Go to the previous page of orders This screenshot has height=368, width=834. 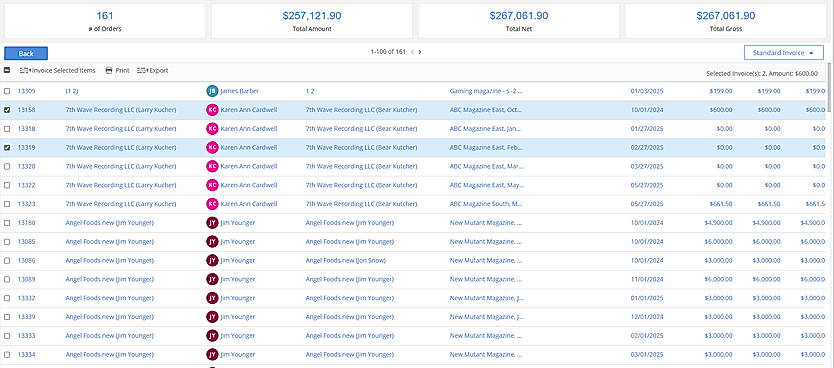(412, 52)
